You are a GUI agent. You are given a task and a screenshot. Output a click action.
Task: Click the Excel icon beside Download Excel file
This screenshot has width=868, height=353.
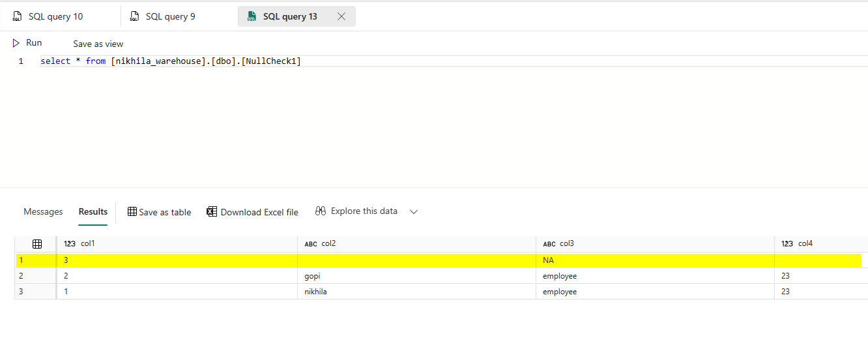[212, 211]
